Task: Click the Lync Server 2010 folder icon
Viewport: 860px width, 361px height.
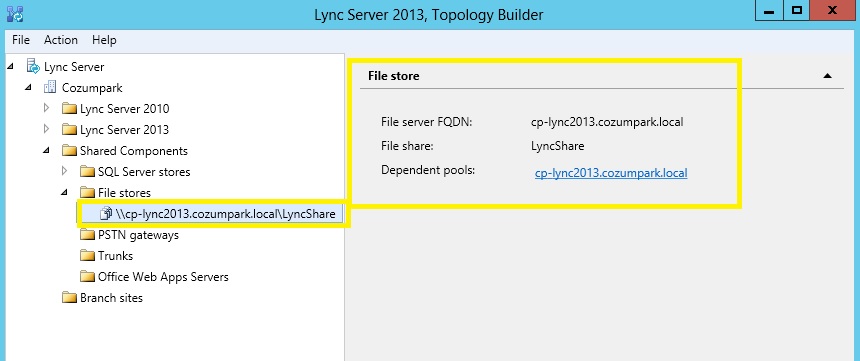Action: tap(69, 109)
